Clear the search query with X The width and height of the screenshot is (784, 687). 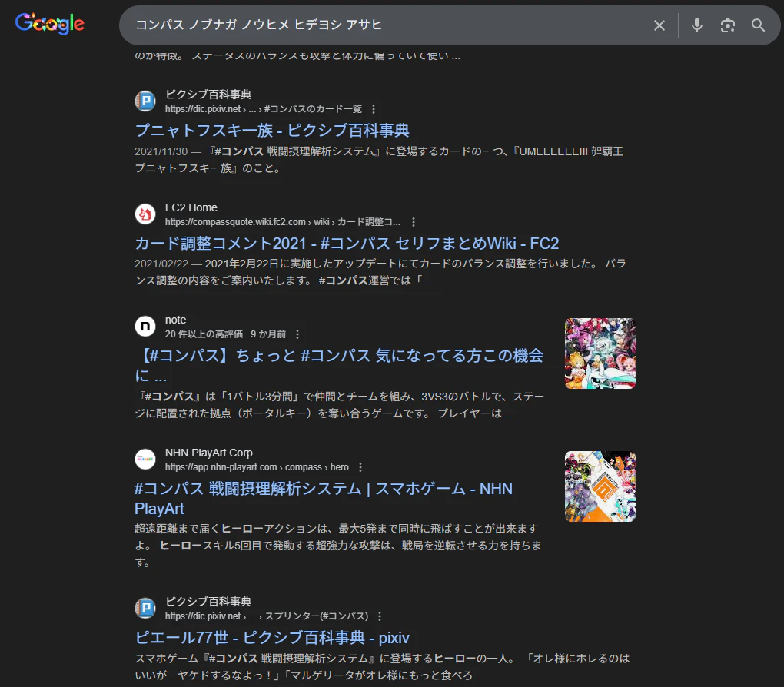coord(659,25)
